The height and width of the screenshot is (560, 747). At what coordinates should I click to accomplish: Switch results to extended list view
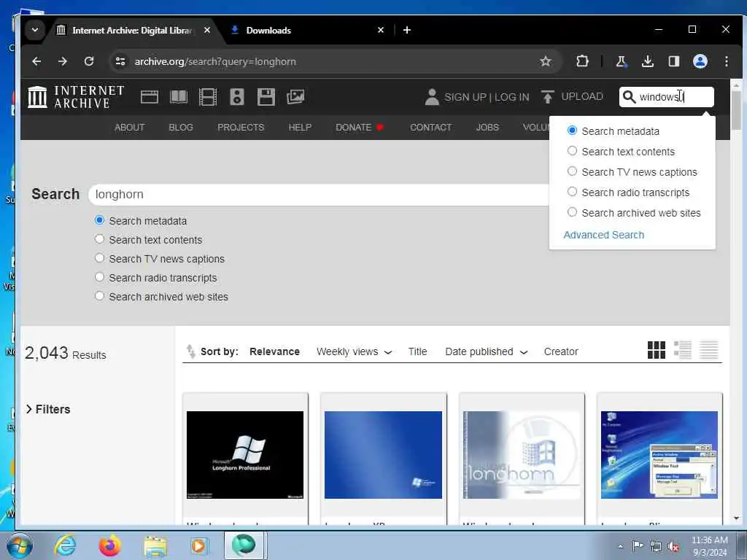pos(682,350)
